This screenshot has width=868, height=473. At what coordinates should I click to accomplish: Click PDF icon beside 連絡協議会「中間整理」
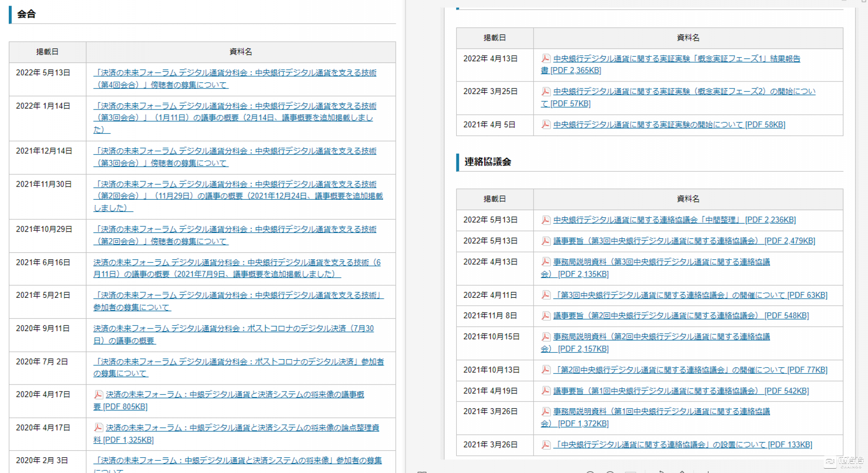click(546, 220)
